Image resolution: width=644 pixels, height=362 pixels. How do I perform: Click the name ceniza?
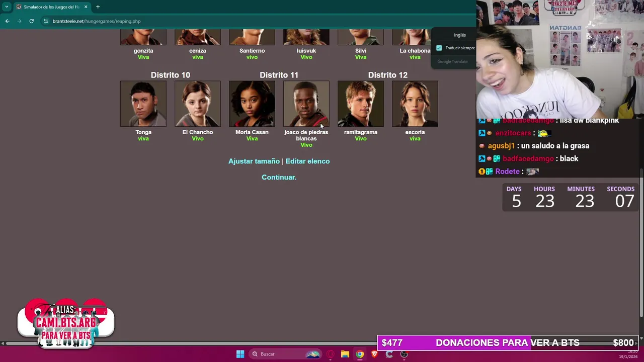(x=198, y=51)
